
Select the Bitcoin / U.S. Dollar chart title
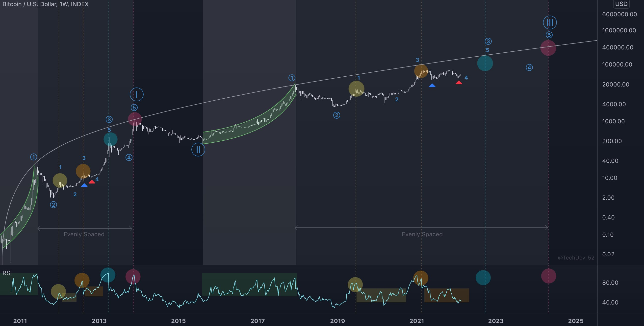pyautogui.click(x=46, y=4)
